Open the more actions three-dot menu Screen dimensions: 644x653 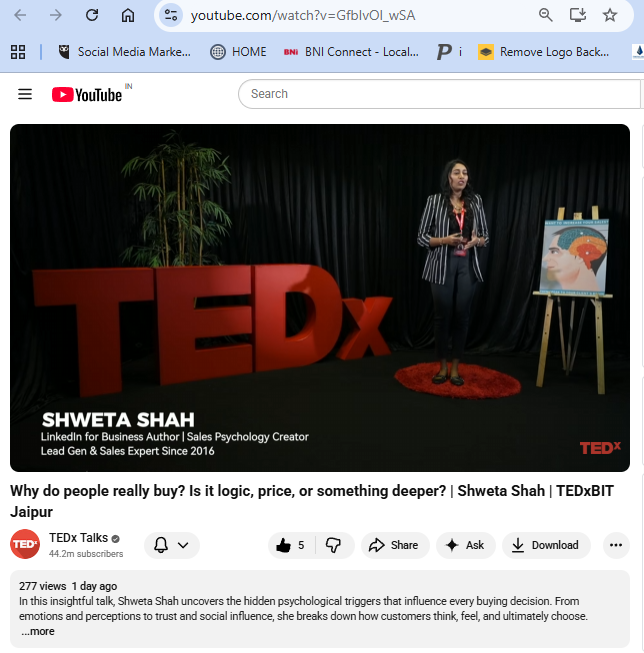coord(616,545)
